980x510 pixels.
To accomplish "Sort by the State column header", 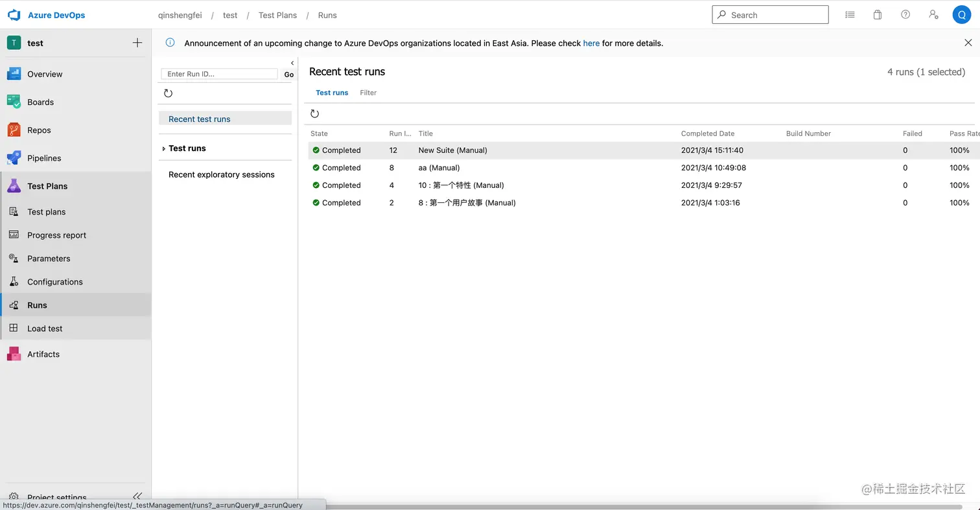I will click(319, 133).
